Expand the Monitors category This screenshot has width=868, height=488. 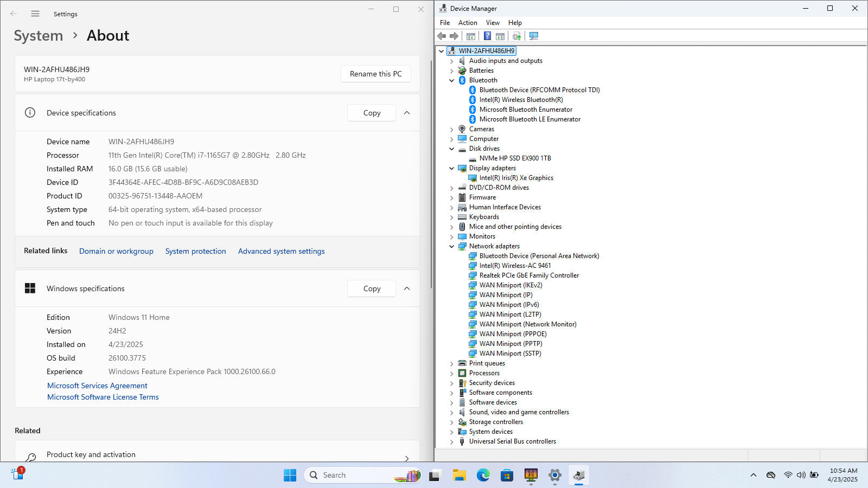(451, 236)
